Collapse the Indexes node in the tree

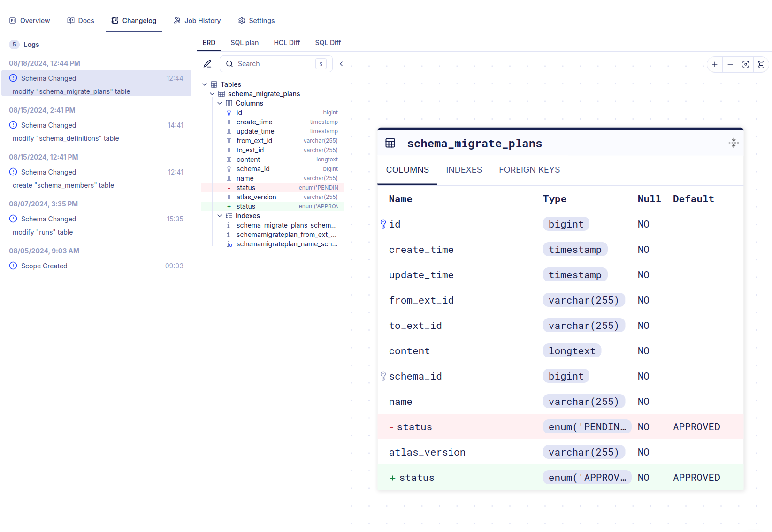point(220,216)
